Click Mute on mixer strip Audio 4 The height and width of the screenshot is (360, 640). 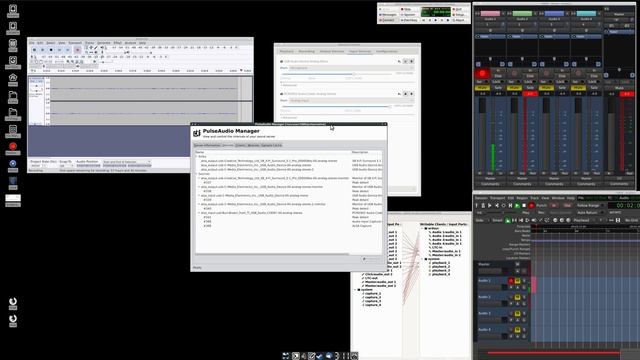[x=578, y=88]
